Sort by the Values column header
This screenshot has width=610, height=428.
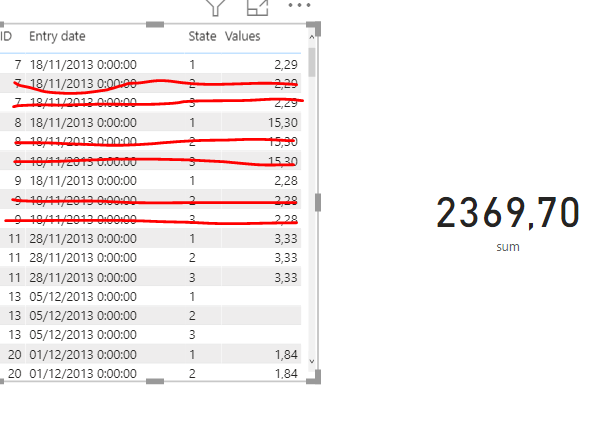click(x=242, y=36)
